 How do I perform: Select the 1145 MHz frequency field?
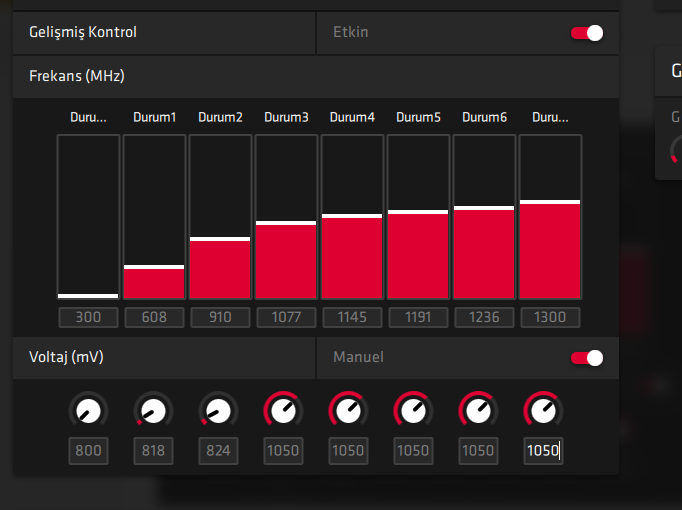(x=352, y=317)
